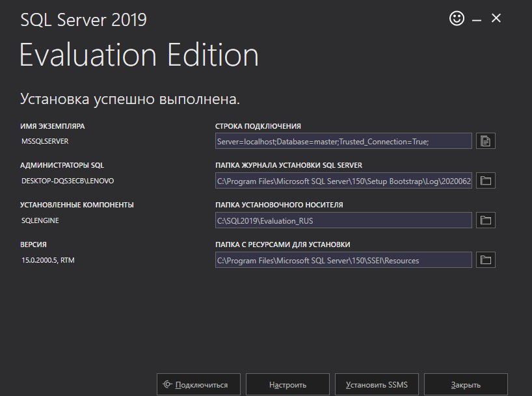Open SQL Server setup log folder
This screenshot has height=396, width=532.
click(486, 181)
